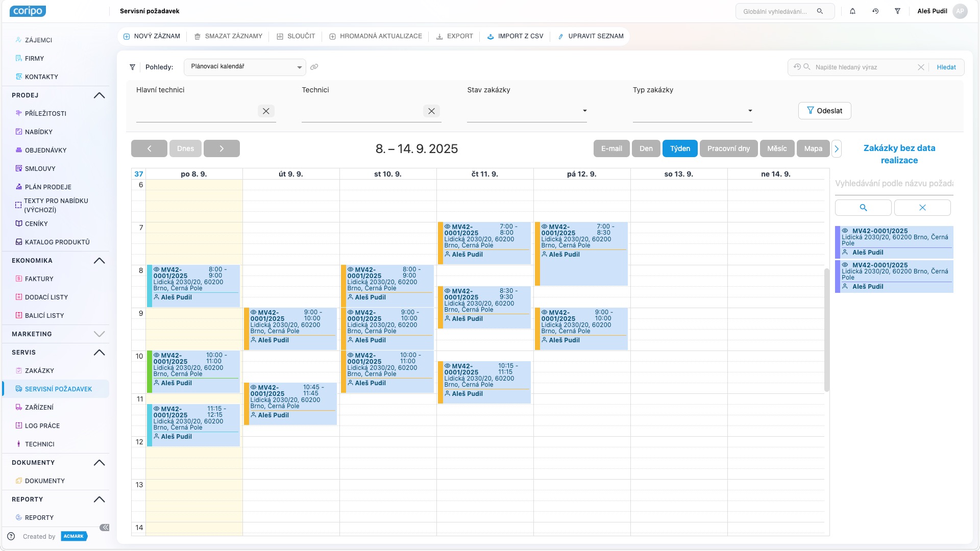Collapse sidebar with double-arrow icon
This screenshot has width=980, height=551.
click(104, 528)
